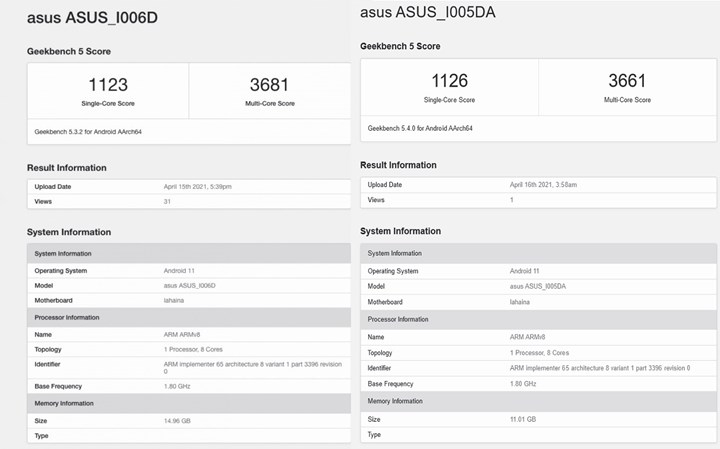
Task: Click the model value 'asus ASUS_I006D' in table
Action: 190,286
